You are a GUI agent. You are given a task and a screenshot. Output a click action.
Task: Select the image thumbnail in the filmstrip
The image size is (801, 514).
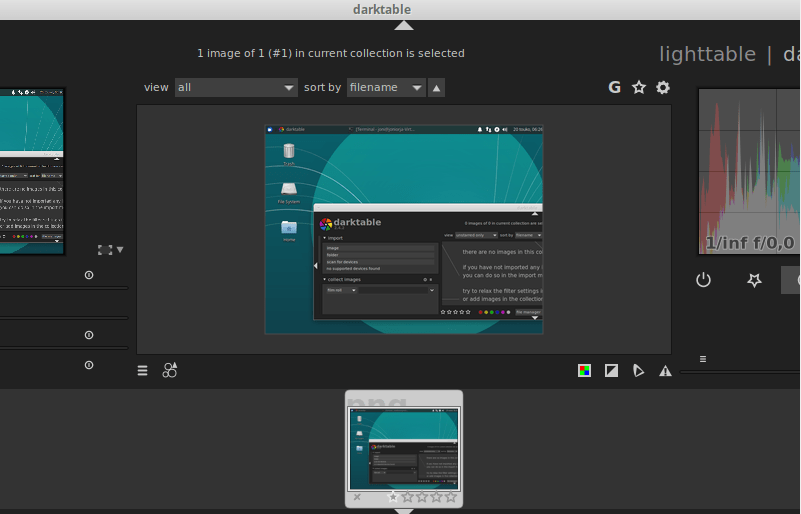[x=404, y=447]
